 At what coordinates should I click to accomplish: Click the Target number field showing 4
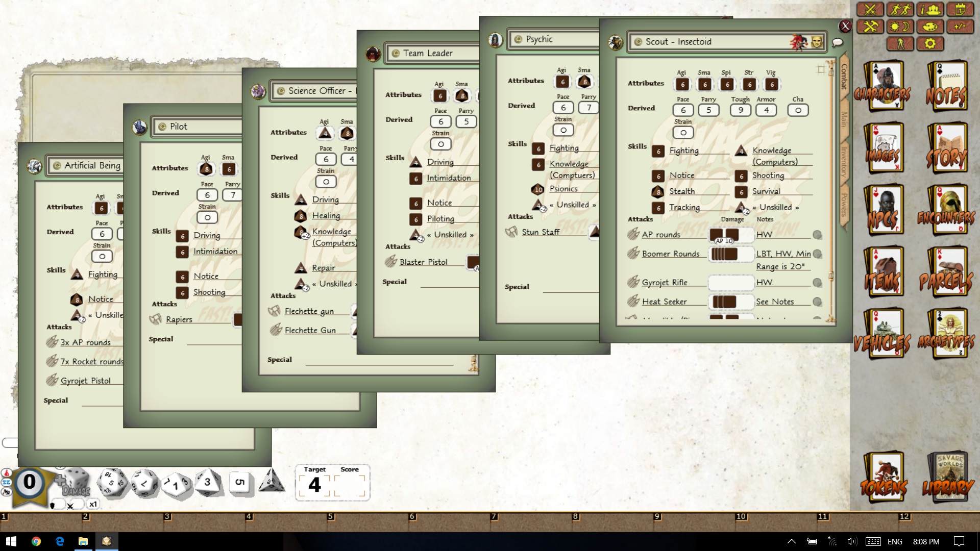click(x=314, y=485)
